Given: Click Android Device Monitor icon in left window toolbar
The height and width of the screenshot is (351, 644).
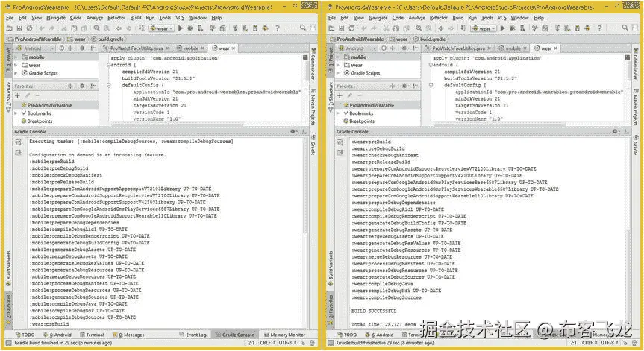Looking at the screenshot, I should tap(266, 28).
